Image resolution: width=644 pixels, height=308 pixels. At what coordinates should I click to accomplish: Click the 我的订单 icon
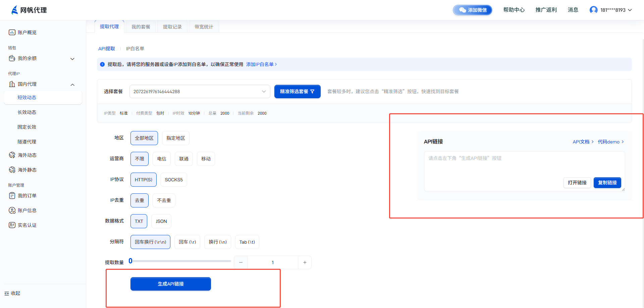point(12,196)
